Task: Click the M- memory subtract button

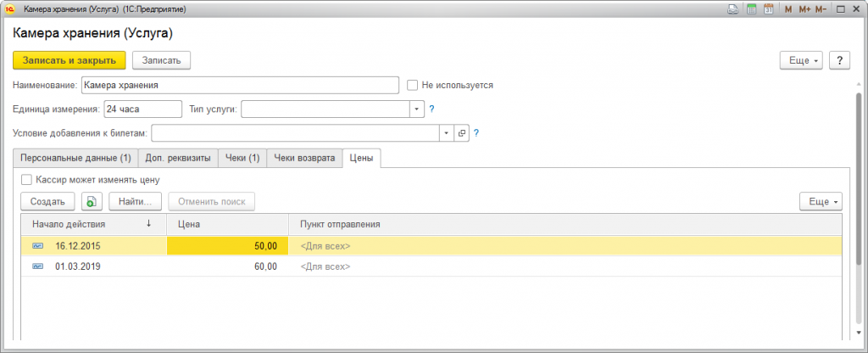Action: click(x=823, y=9)
